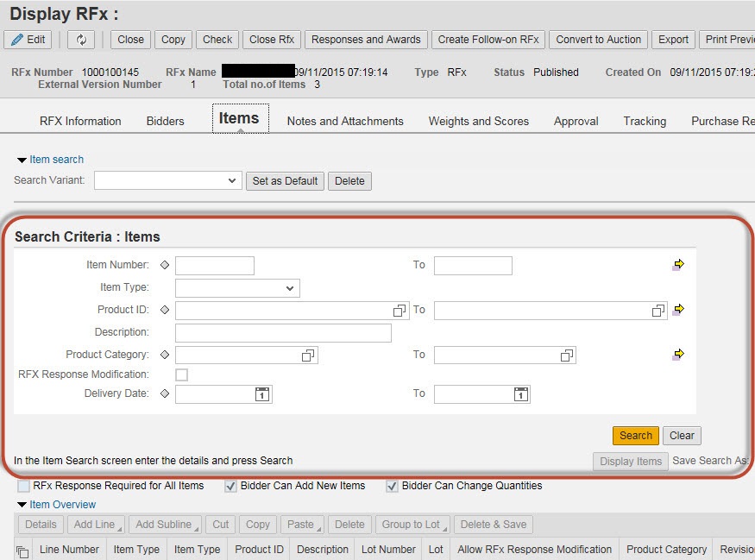Open the Approval tab
755x560 pixels.
[x=576, y=121]
